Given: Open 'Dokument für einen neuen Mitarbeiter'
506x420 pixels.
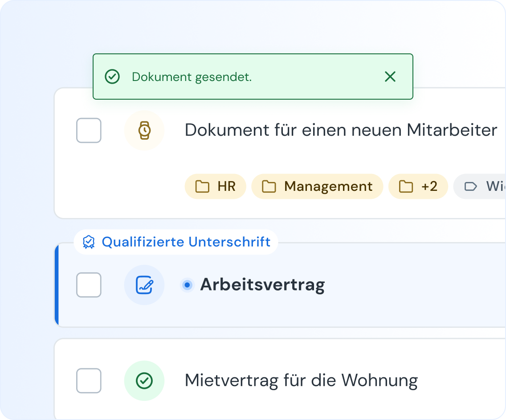Looking at the screenshot, I should click(341, 130).
